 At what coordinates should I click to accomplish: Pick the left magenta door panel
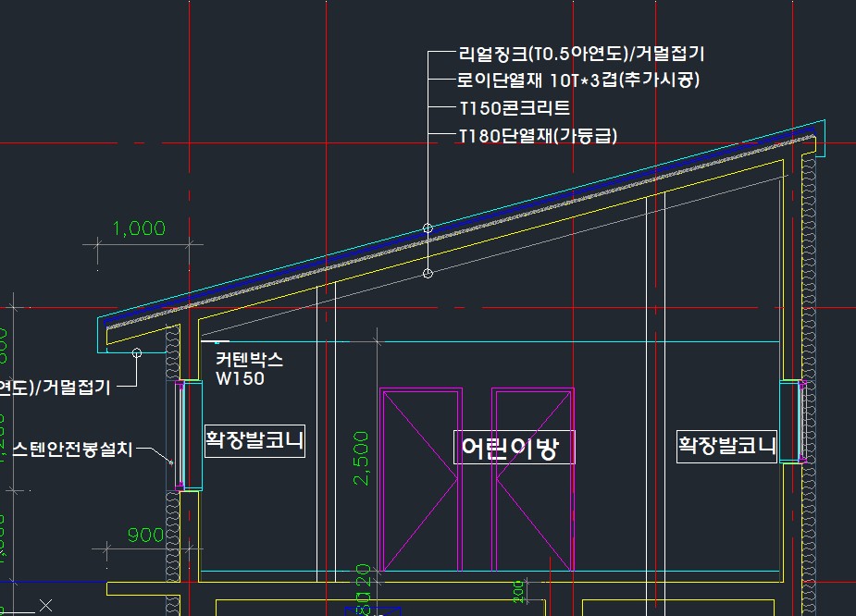422,480
